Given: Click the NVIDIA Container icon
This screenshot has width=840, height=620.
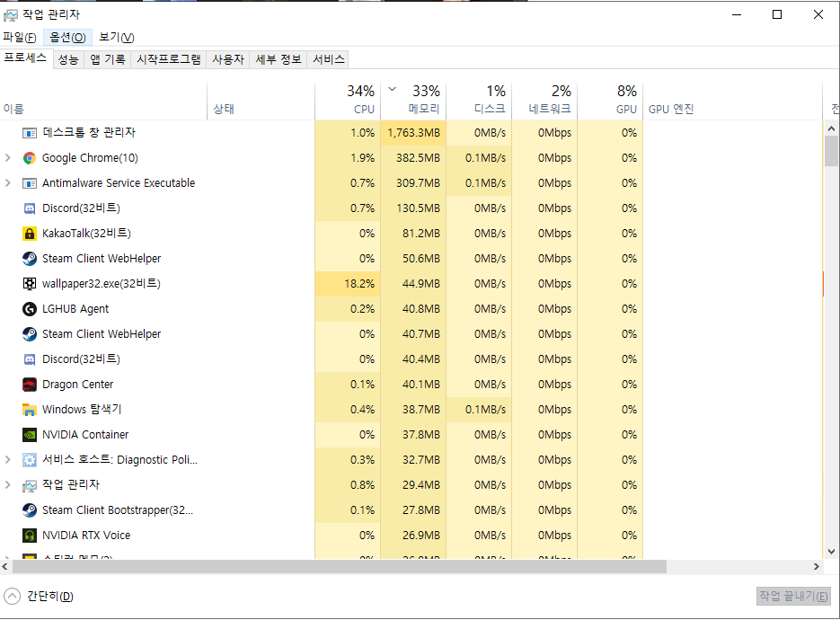Looking at the screenshot, I should tap(30, 435).
